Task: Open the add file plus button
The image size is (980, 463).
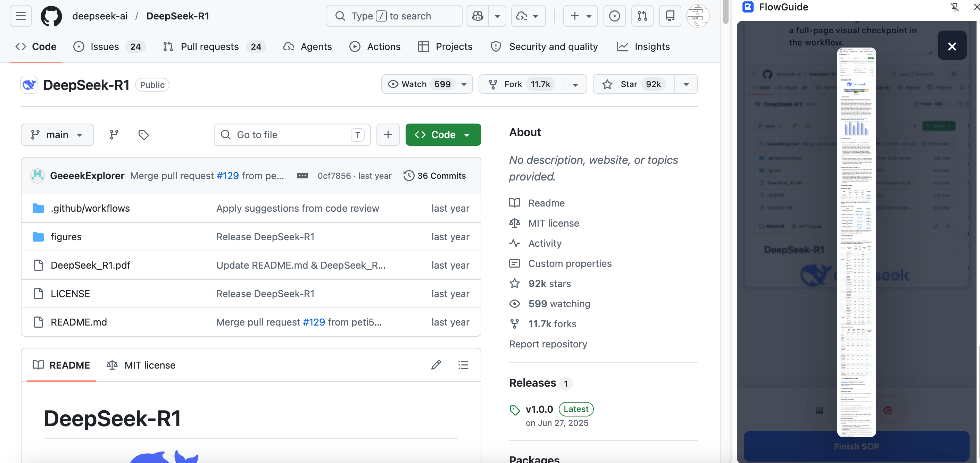Action: tap(388, 135)
